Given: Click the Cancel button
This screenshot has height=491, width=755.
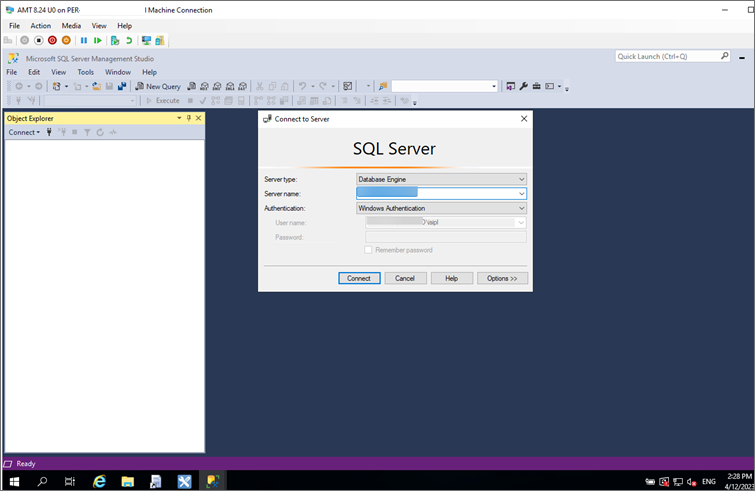Looking at the screenshot, I should click(405, 278).
